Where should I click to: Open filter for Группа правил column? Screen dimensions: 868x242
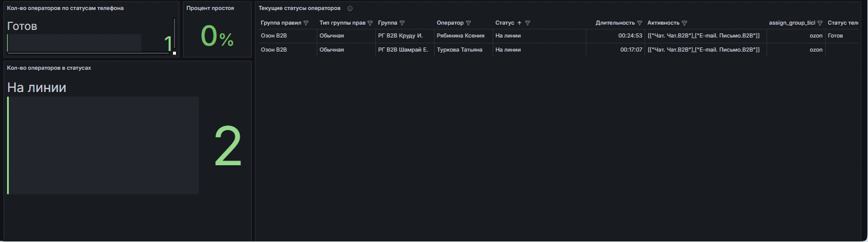(x=306, y=23)
